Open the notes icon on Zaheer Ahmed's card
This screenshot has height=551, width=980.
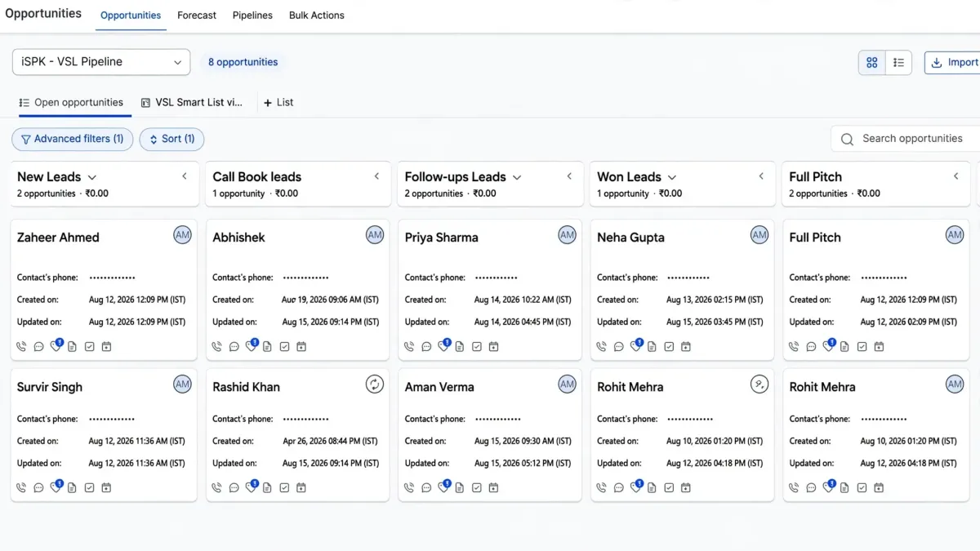pos(72,347)
